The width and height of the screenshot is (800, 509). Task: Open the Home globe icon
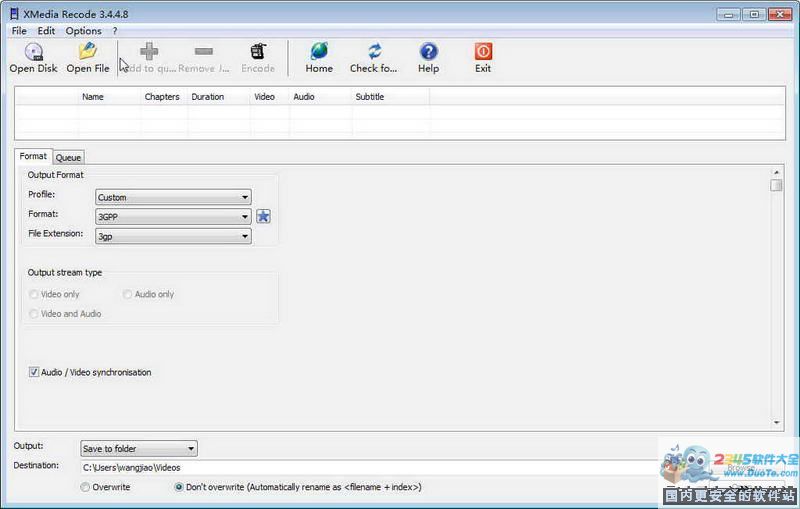pyautogui.click(x=319, y=52)
